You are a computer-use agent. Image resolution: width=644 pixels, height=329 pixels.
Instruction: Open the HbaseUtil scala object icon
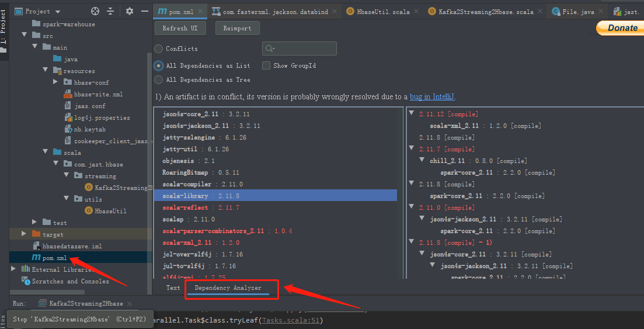pos(89,210)
